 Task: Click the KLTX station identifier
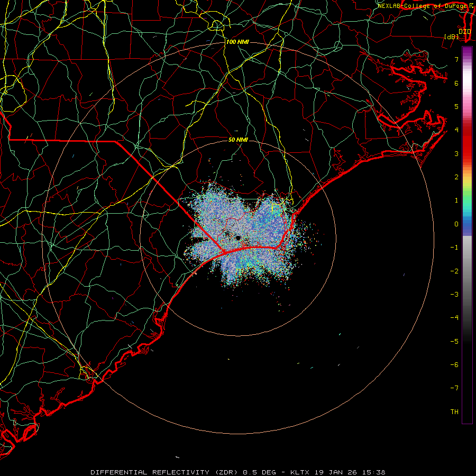pyautogui.click(x=300, y=472)
